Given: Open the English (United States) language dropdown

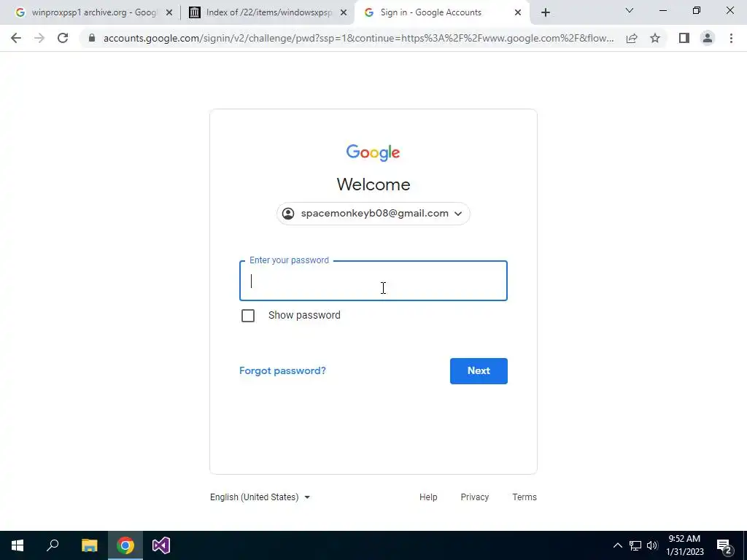Looking at the screenshot, I should point(260,497).
